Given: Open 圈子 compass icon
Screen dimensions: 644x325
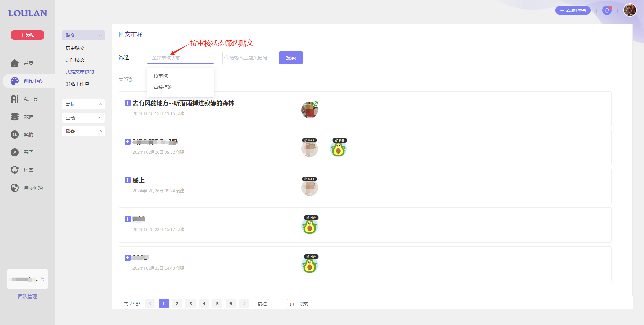Looking at the screenshot, I should 15,152.
